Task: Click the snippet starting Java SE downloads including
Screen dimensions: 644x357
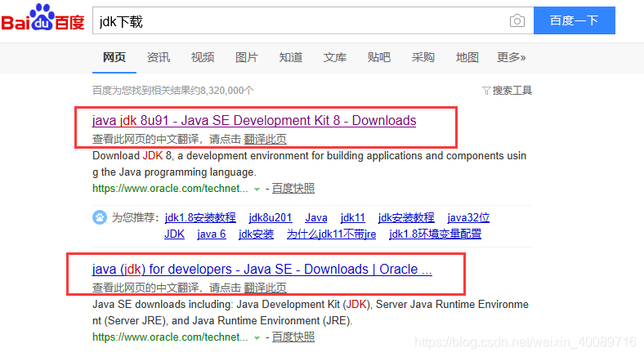Action: coord(311,312)
